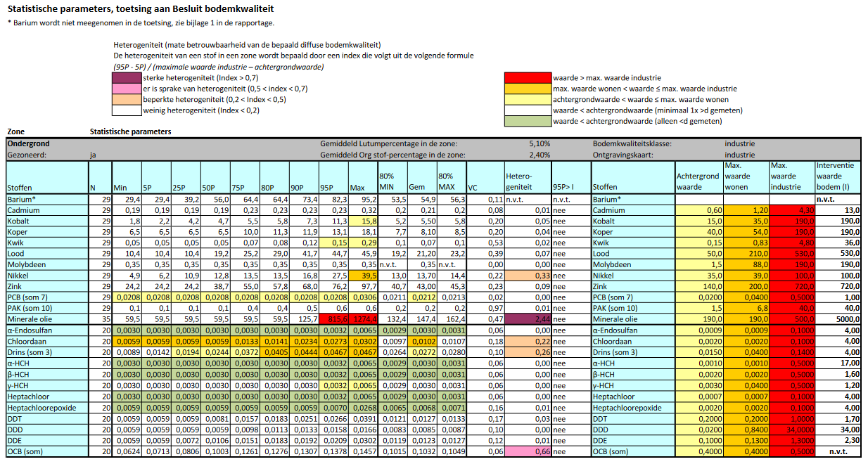The image size is (868, 464).
Task: Select the orange 39,5 Nikkel Max cell
Action: tap(363, 276)
